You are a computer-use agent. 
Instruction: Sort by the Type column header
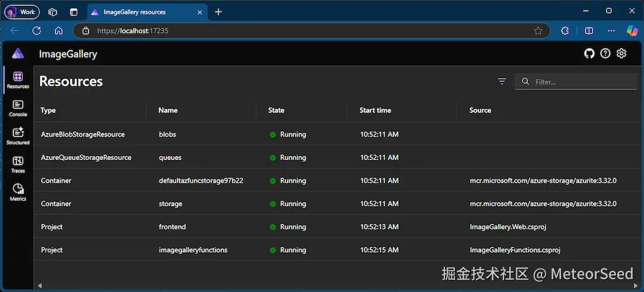click(x=48, y=110)
